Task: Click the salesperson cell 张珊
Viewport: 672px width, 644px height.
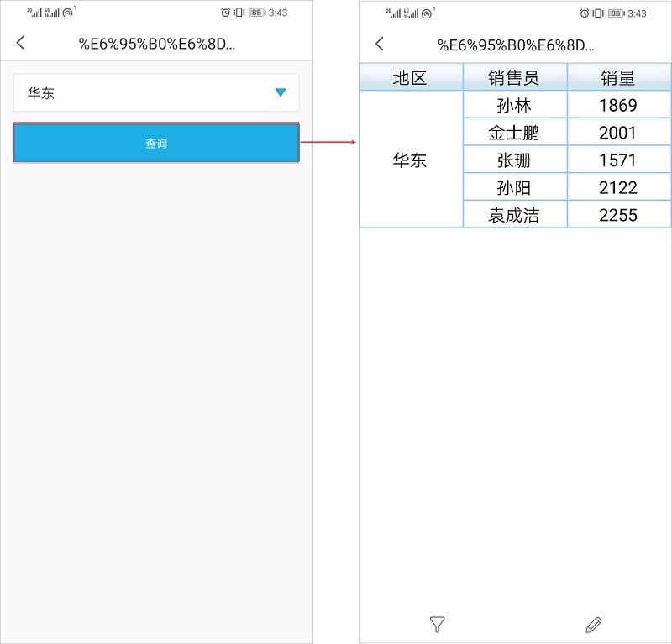Action: tap(515, 160)
